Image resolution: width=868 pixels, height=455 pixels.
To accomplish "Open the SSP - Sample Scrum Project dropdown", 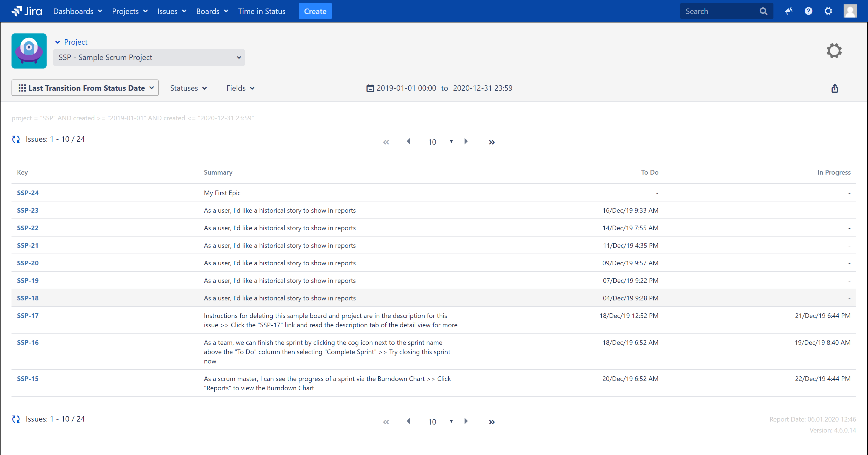I will [x=149, y=58].
